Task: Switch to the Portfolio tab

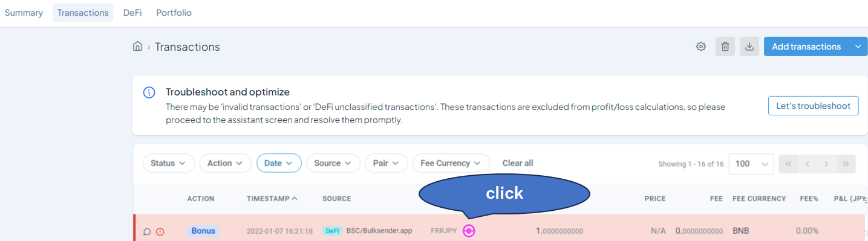Action: 174,13
